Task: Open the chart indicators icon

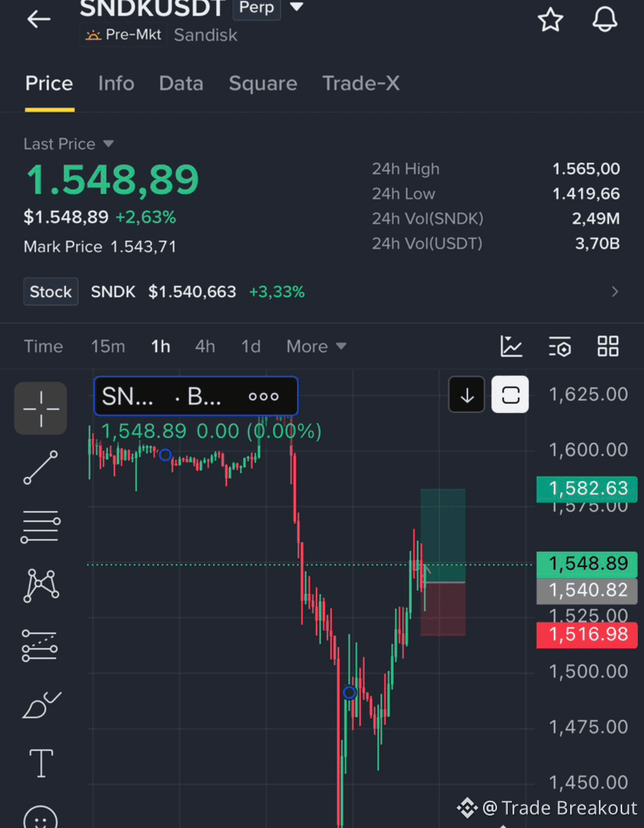Action: [x=511, y=346]
